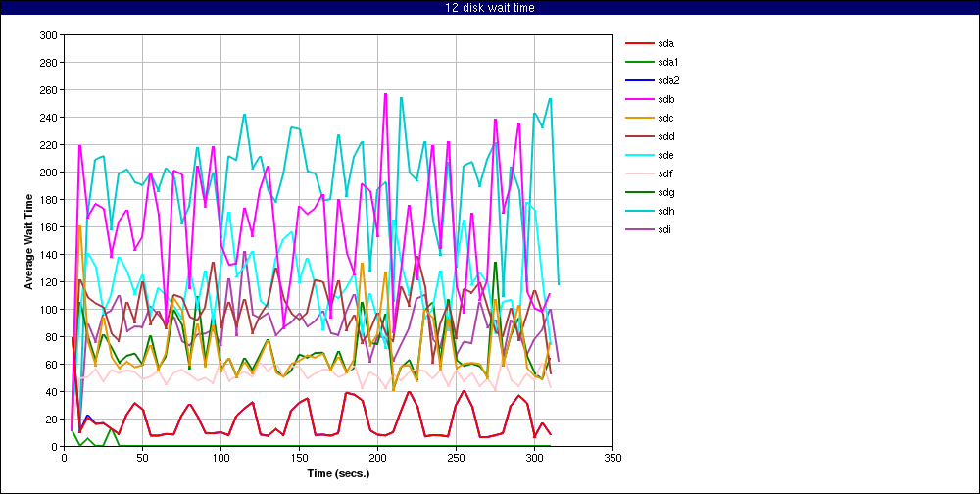
Task: Click the 250 value on the x-axis
Action: tap(456, 459)
